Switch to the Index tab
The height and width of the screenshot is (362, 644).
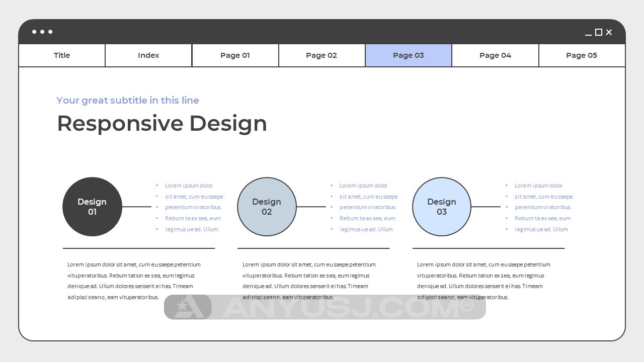click(148, 55)
